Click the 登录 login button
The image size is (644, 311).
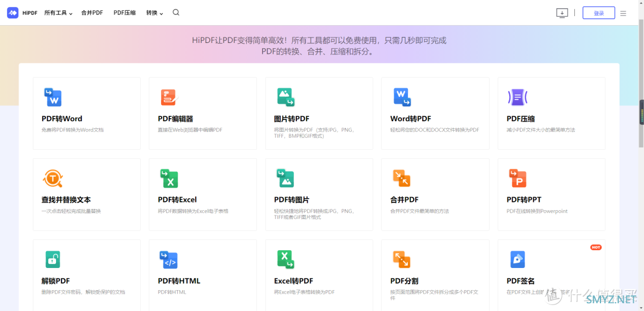pos(599,13)
